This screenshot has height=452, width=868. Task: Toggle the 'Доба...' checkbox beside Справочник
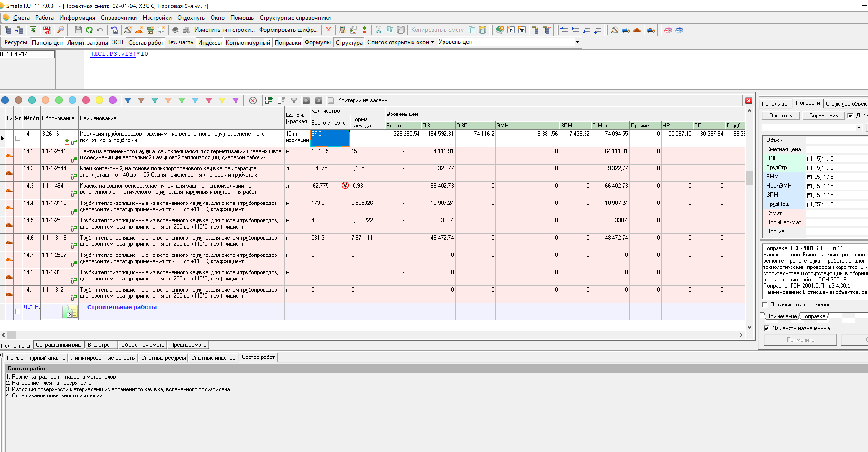pos(850,115)
